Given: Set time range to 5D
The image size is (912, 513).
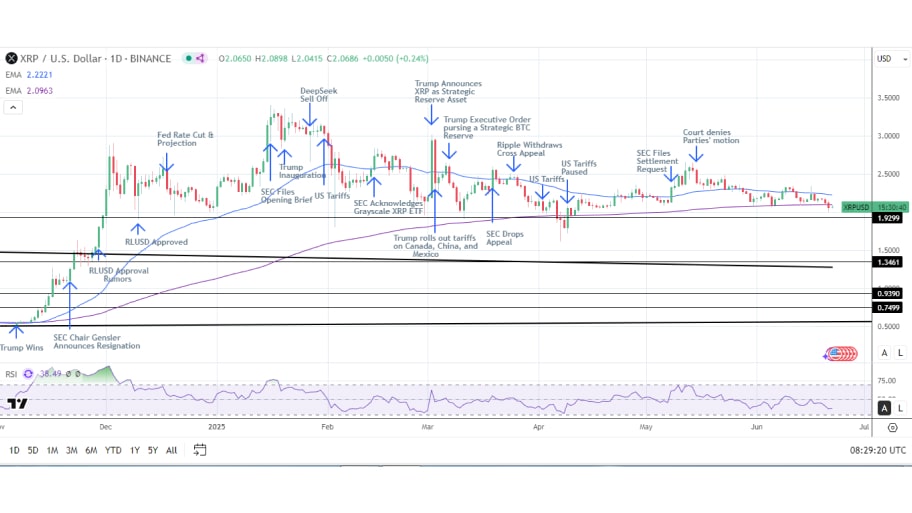Looking at the screenshot, I should point(33,450).
